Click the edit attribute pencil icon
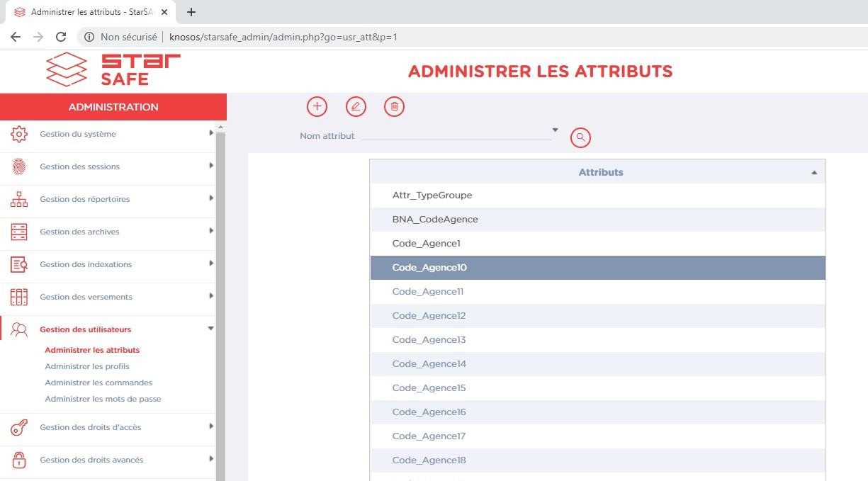868x481 pixels. pos(356,107)
